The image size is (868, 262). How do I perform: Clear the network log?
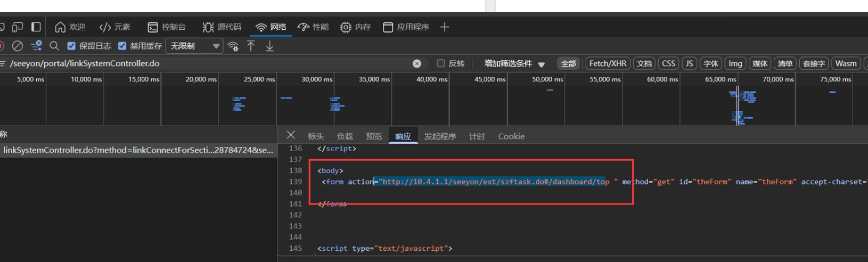tap(18, 46)
